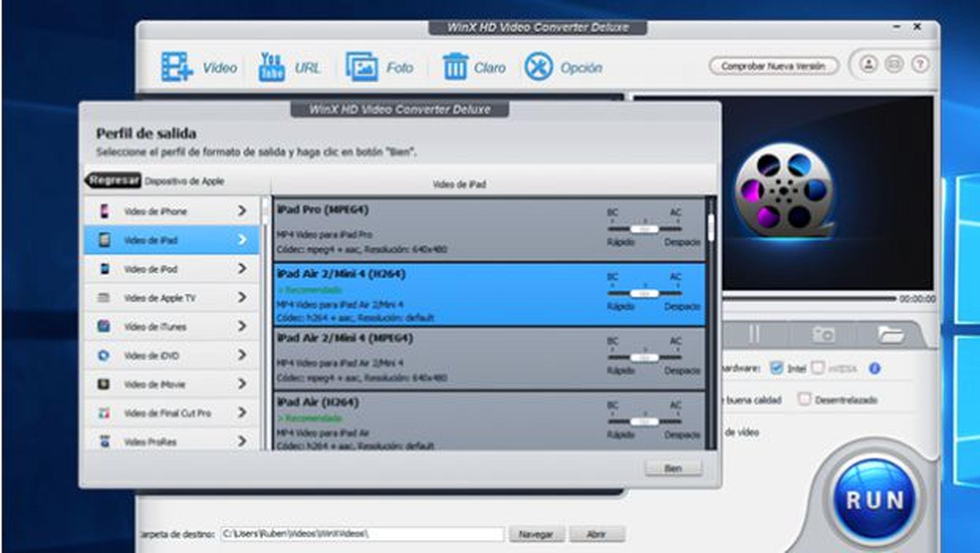Select iPad Air 2/Mini 4 (MPEG4) profile
This screenshot has height=553, width=980.
(x=489, y=358)
